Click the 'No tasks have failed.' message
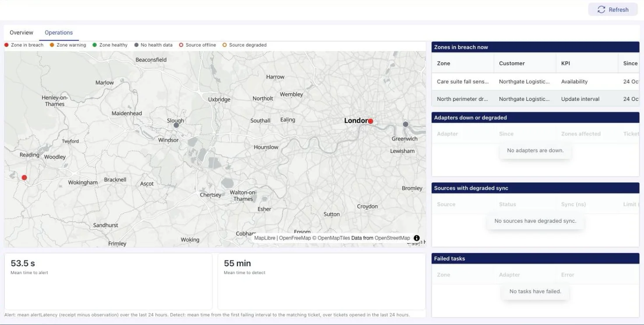644x325 pixels. click(x=535, y=291)
